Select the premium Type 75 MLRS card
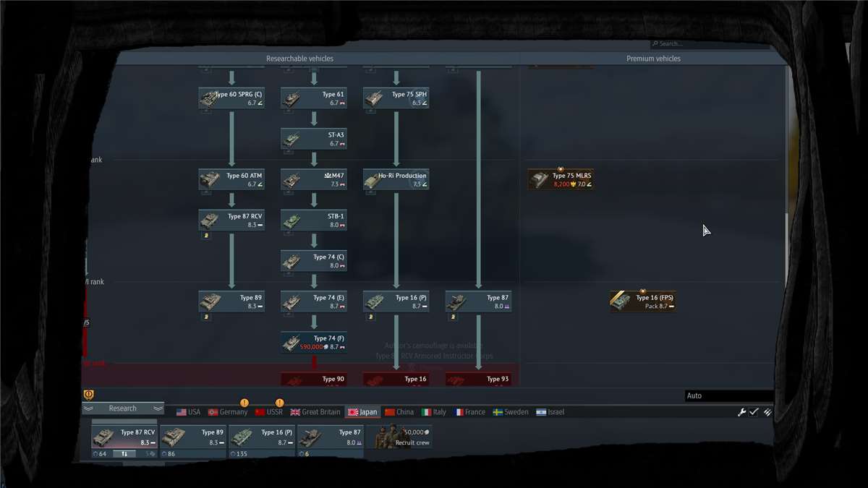This screenshot has height=488, width=868. point(561,179)
